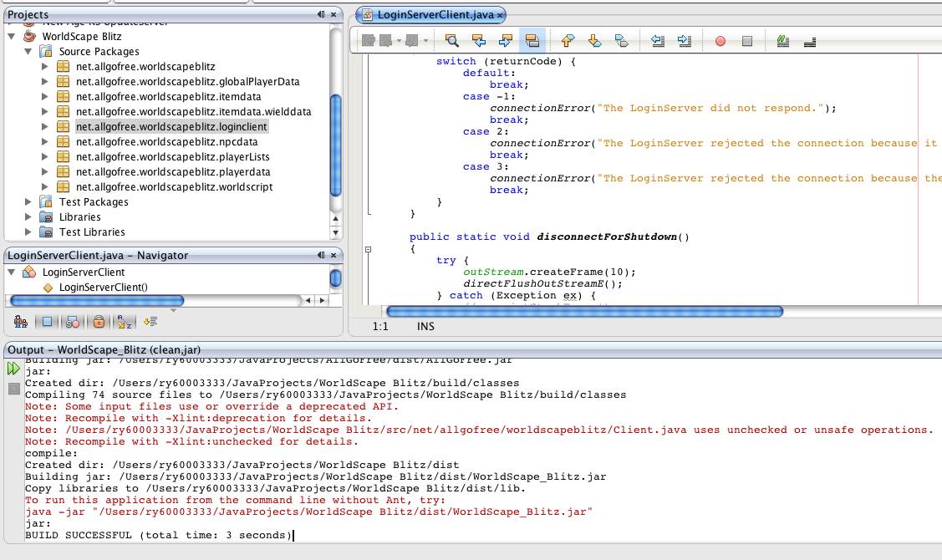Click the WorldScape Blitz coffee-cup project icon
The width and height of the screenshot is (942, 560).
click(29, 36)
